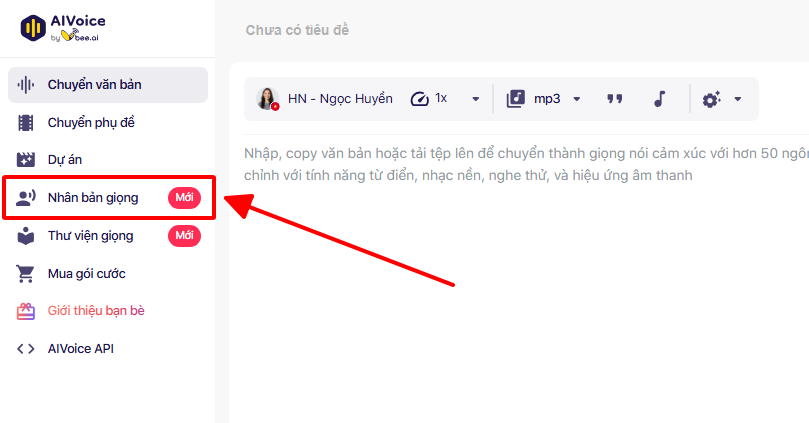Click the code brackets icon for AIVoice API
Screen dimensions: 809x423
point(26,349)
